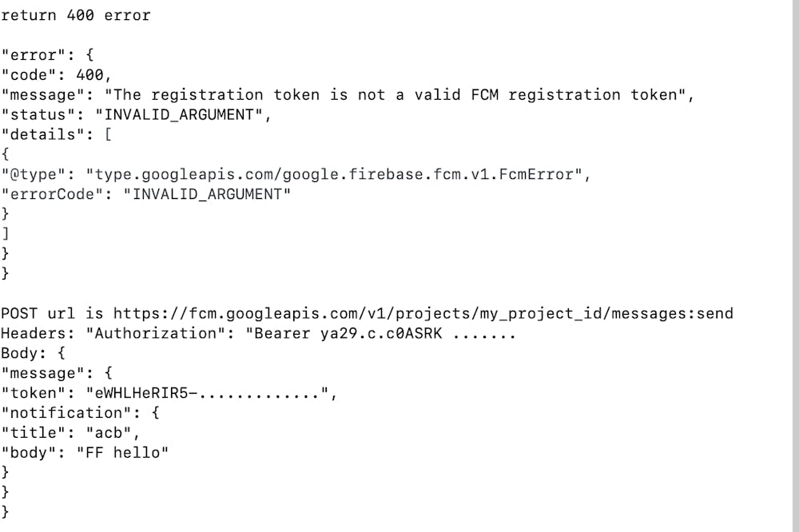Click the registration token error message text
799x532 pixels.
(x=399, y=95)
